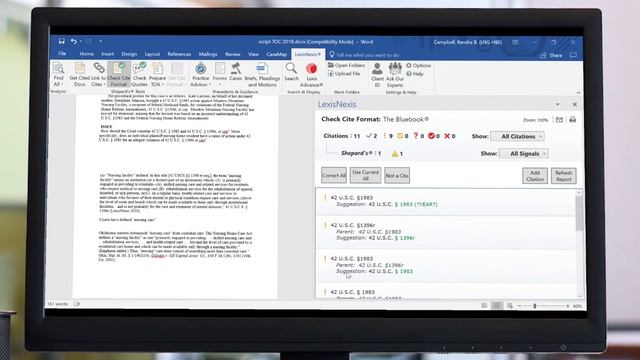640x360 pixels.
Task: Open the Link to Cites tool
Action: [98, 75]
